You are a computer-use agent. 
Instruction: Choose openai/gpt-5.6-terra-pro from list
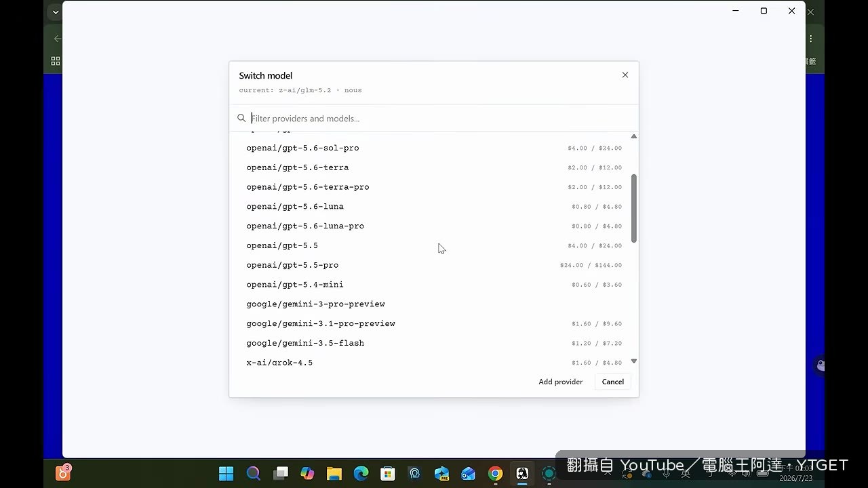tap(434, 187)
